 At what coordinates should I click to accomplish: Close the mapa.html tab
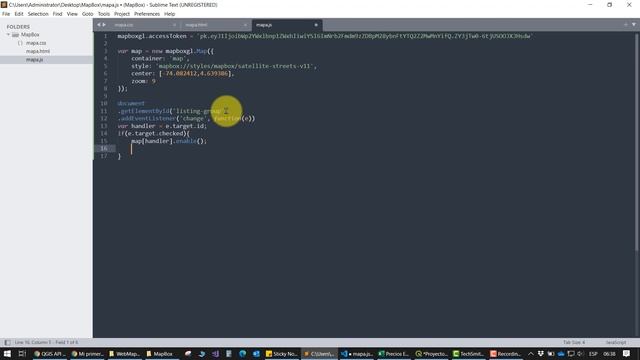(245, 25)
